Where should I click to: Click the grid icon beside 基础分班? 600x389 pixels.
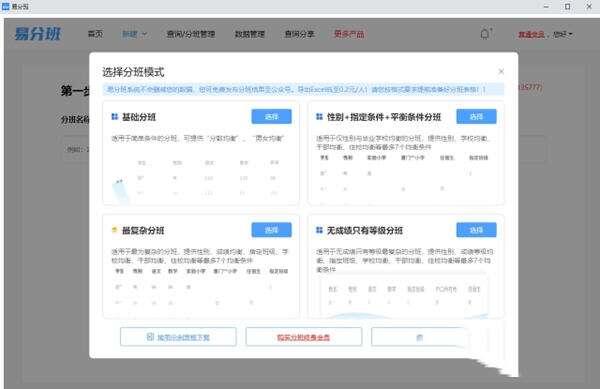[x=114, y=117]
